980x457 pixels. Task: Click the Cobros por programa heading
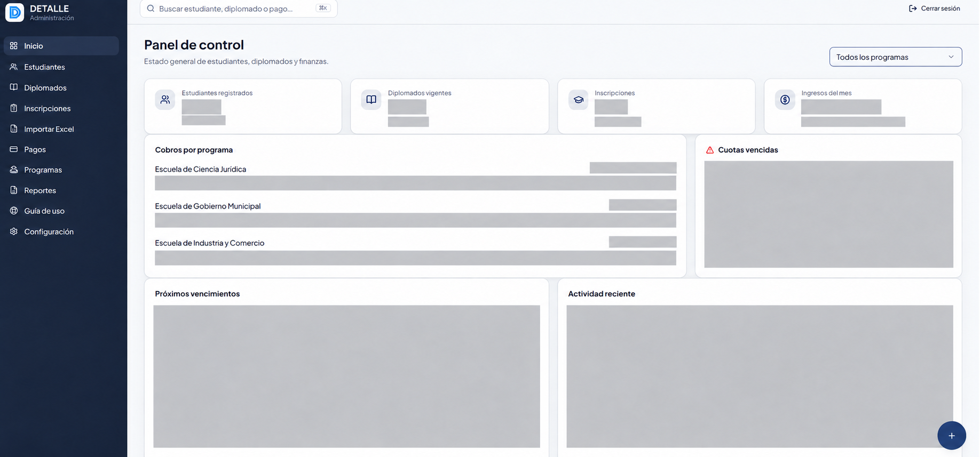(x=194, y=150)
